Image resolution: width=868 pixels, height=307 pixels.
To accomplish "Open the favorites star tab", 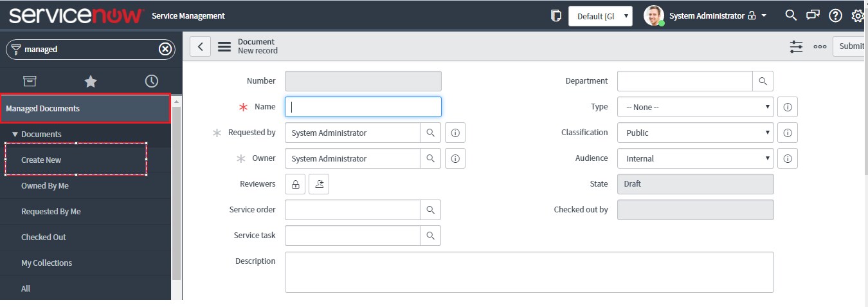I will tap(91, 81).
